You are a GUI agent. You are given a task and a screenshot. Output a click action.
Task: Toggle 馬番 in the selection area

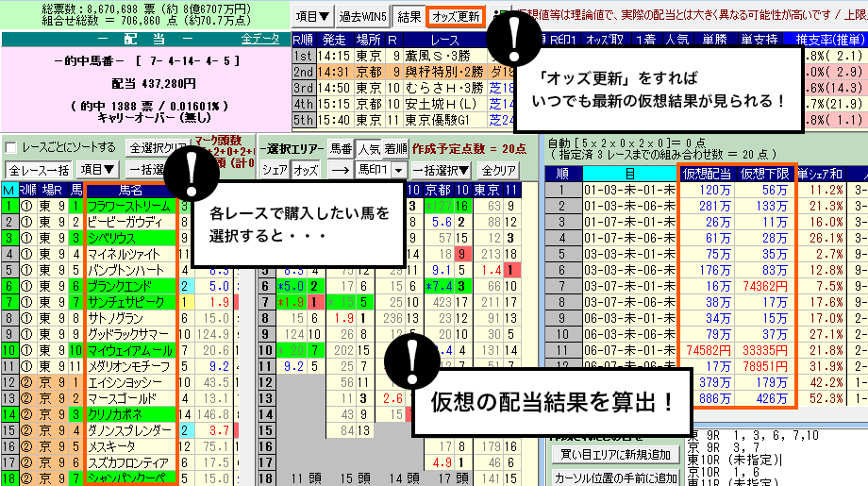click(340, 148)
